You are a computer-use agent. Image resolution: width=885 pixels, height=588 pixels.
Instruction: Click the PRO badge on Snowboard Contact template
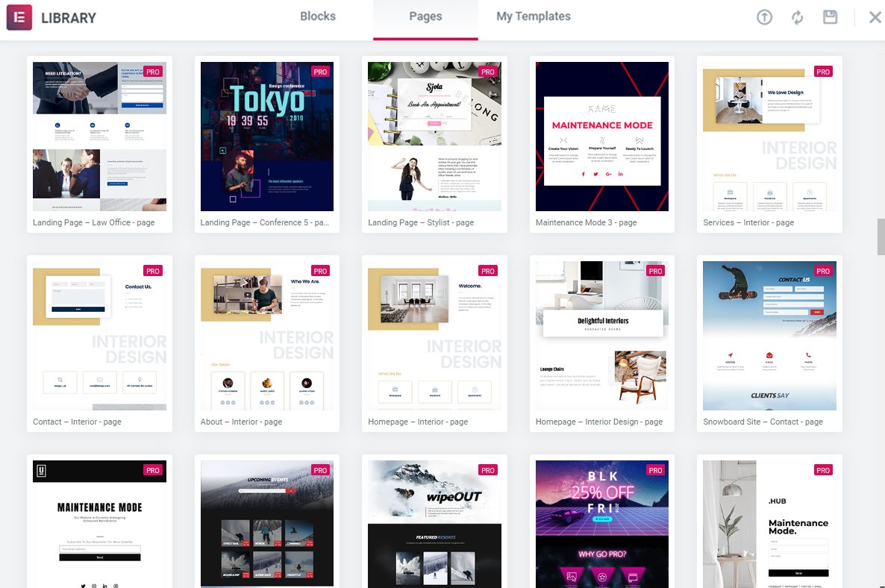[824, 271]
